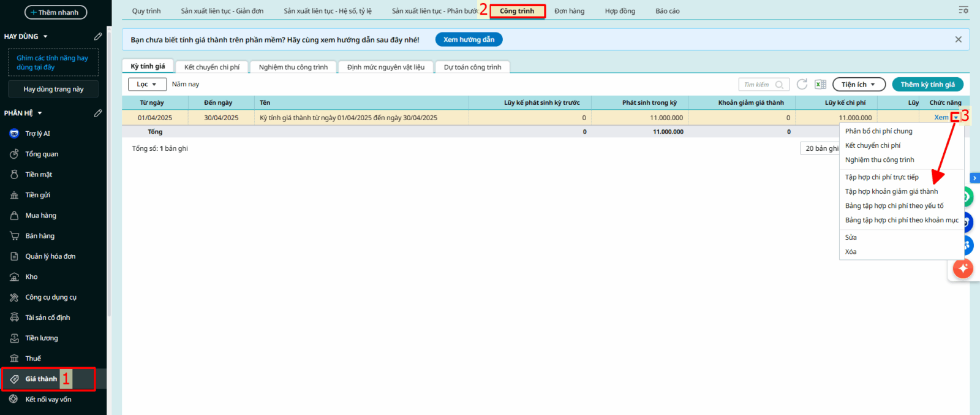Collapse the PHÂN HỆ section arrow
Viewport: 980px width, 415px height.
coord(40,113)
